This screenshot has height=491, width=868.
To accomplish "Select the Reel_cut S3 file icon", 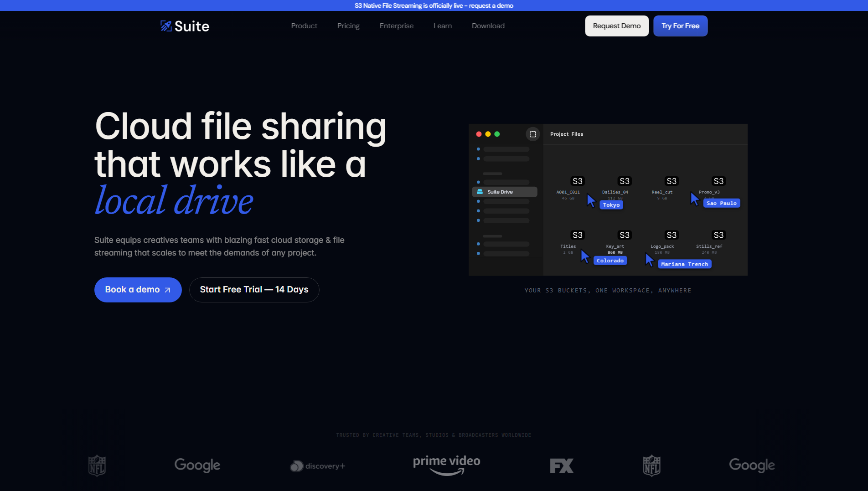I will coord(671,181).
